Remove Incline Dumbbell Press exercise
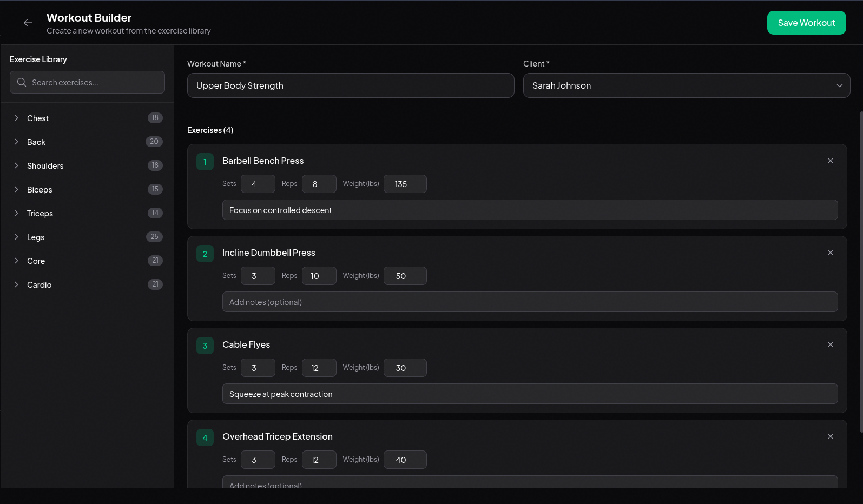Viewport: 863px width, 504px height. (x=831, y=253)
